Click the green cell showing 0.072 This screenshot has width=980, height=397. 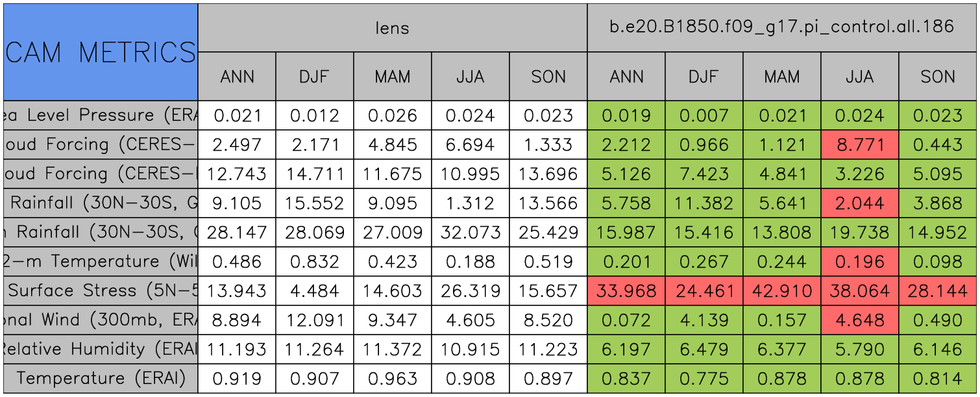[x=626, y=320]
